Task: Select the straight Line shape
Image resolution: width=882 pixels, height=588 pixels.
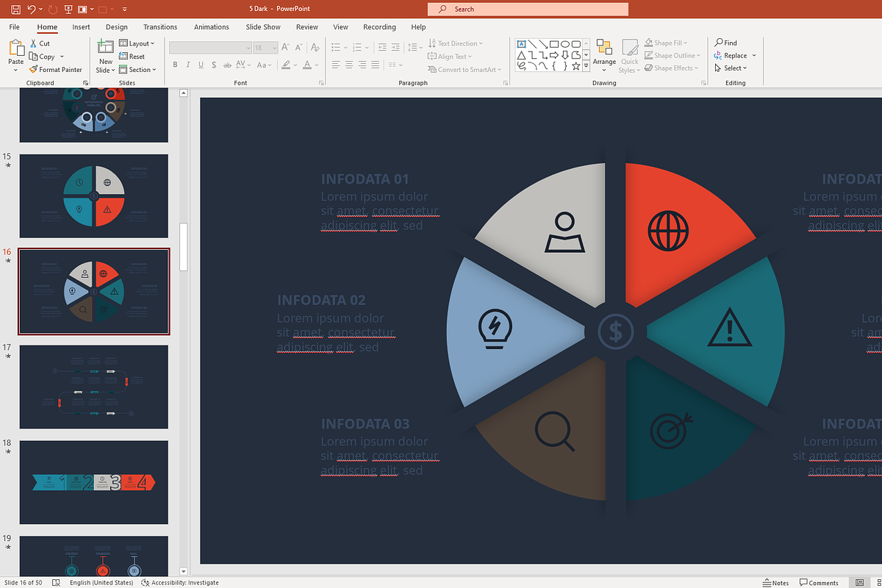Action: click(532, 43)
